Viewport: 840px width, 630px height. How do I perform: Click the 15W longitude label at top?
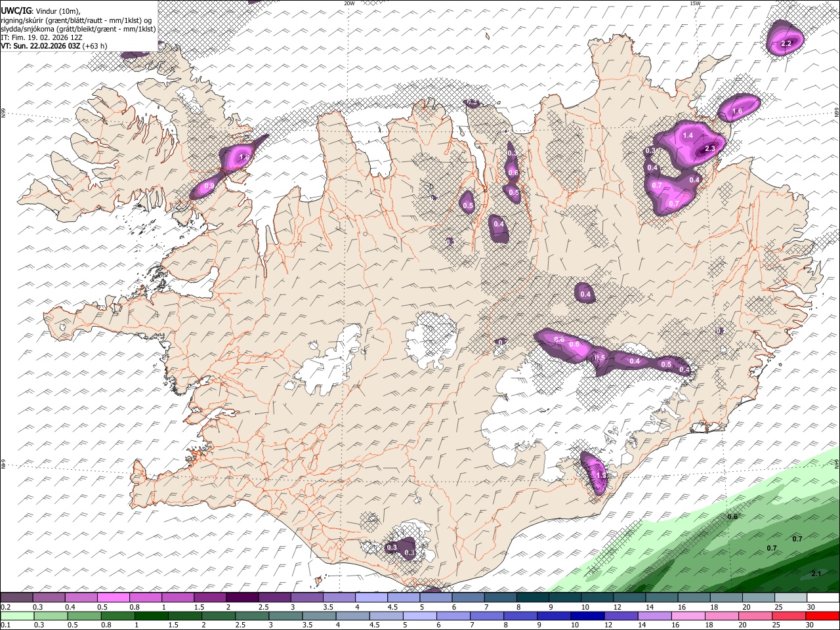click(694, 3)
